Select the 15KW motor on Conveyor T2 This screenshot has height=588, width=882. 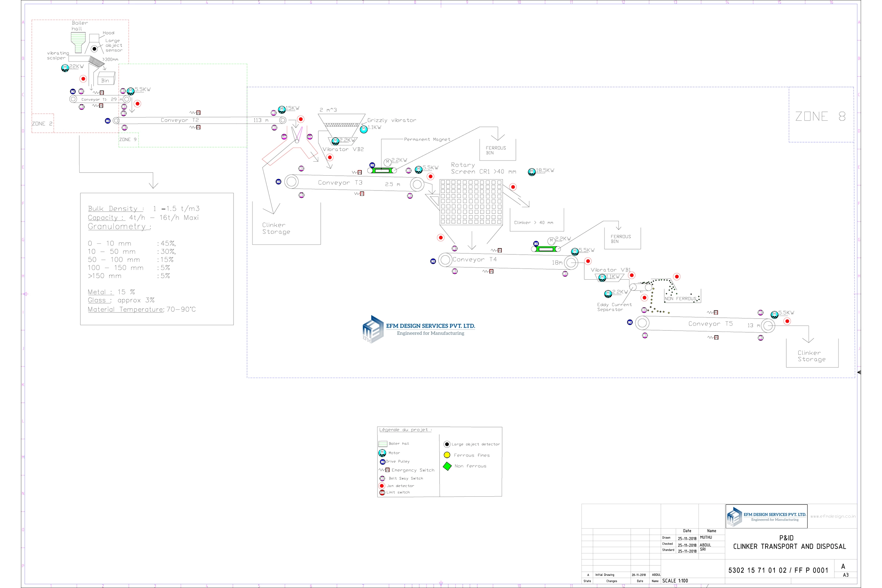click(282, 110)
